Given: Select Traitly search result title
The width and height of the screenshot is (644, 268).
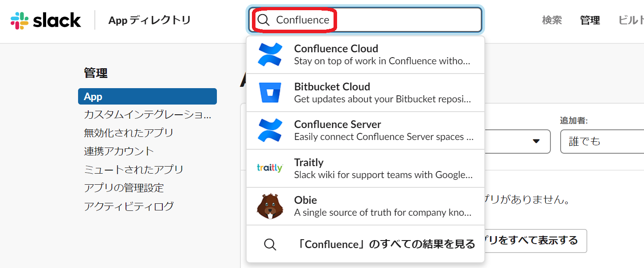Looking at the screenshot, I should pos(309,162).
